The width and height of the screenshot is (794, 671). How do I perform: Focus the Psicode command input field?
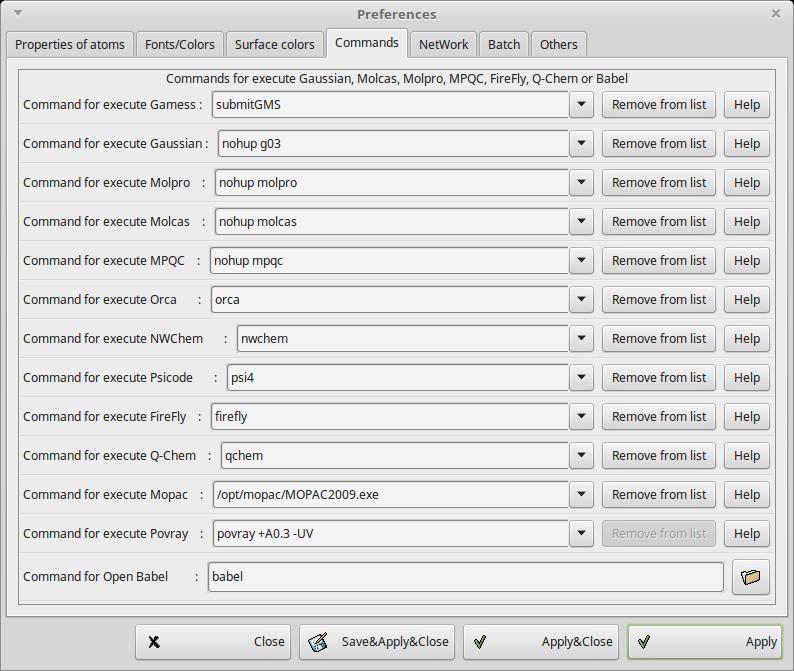click(397, 378)
